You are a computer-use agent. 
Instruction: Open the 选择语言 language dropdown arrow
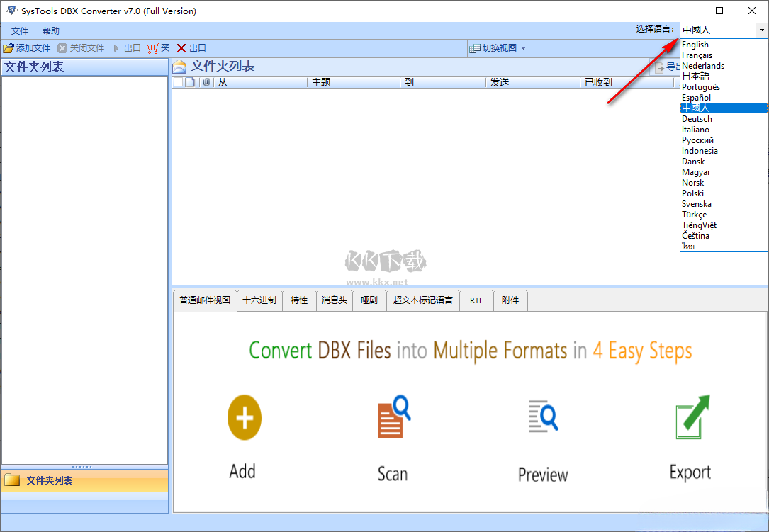click(x=762, y=30)
